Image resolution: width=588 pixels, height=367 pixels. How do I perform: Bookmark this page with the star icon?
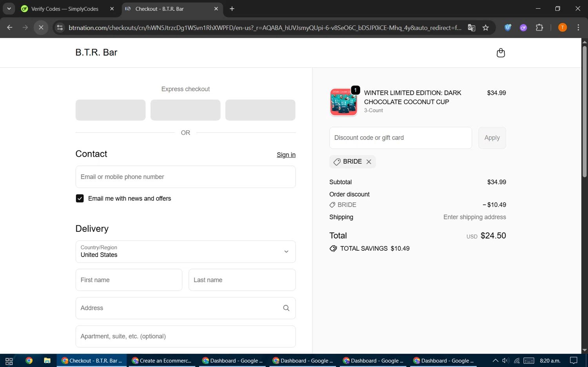click(x=486, y=27)
